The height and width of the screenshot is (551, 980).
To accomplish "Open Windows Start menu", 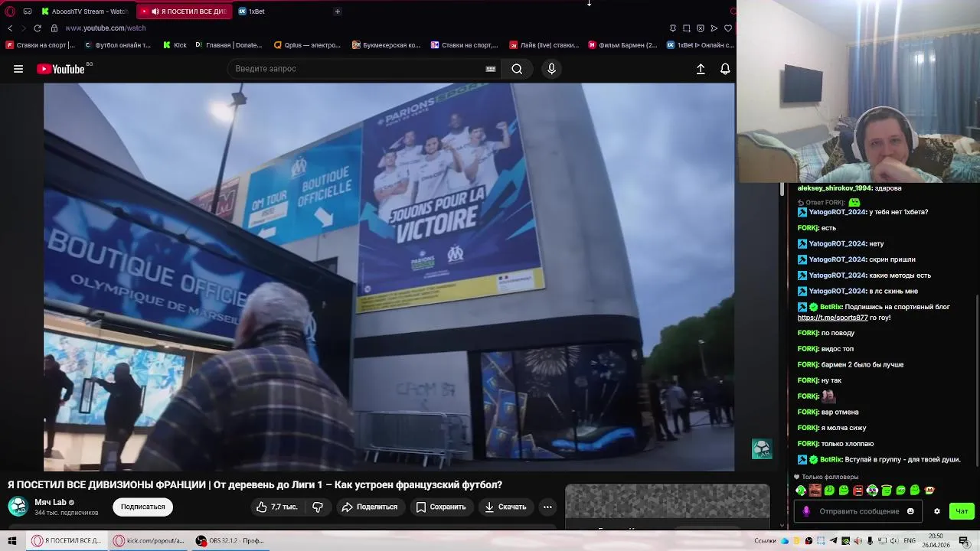I will (12, 540).
